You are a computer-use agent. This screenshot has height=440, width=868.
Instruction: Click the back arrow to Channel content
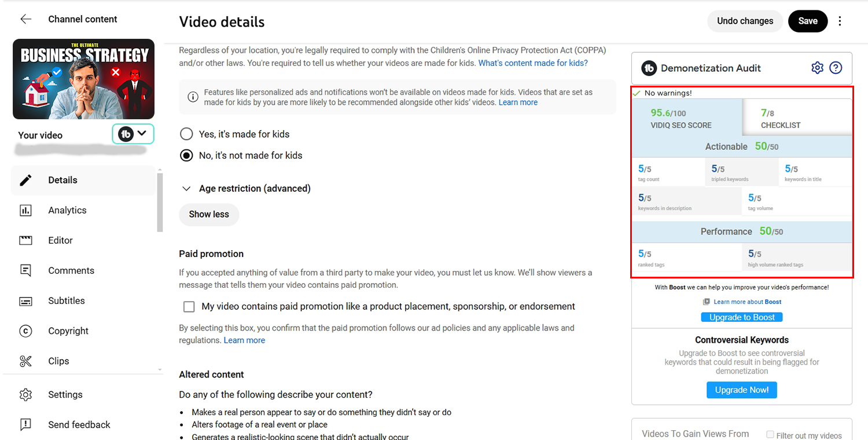point(25,19)
